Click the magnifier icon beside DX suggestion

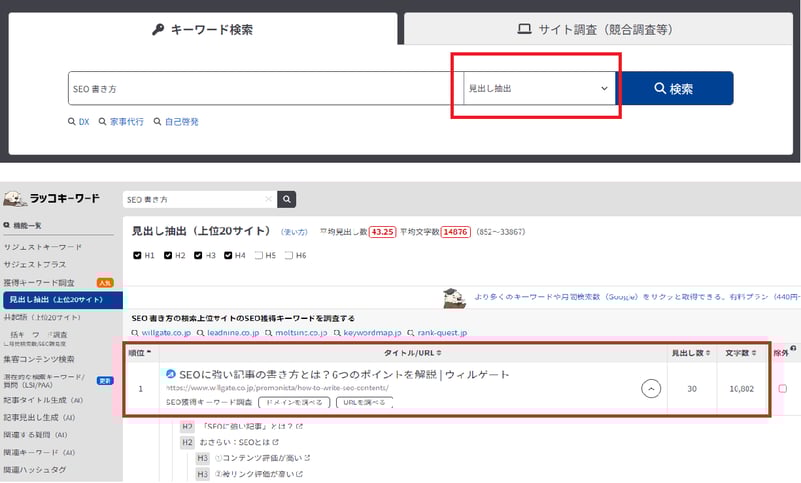point(72,122)
